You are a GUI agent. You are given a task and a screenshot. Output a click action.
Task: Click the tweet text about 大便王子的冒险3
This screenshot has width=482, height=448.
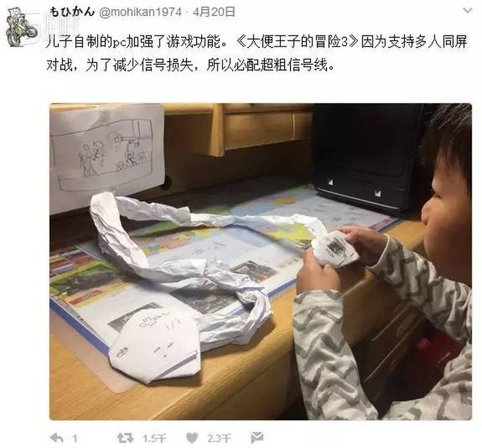(x=256, y=53)
